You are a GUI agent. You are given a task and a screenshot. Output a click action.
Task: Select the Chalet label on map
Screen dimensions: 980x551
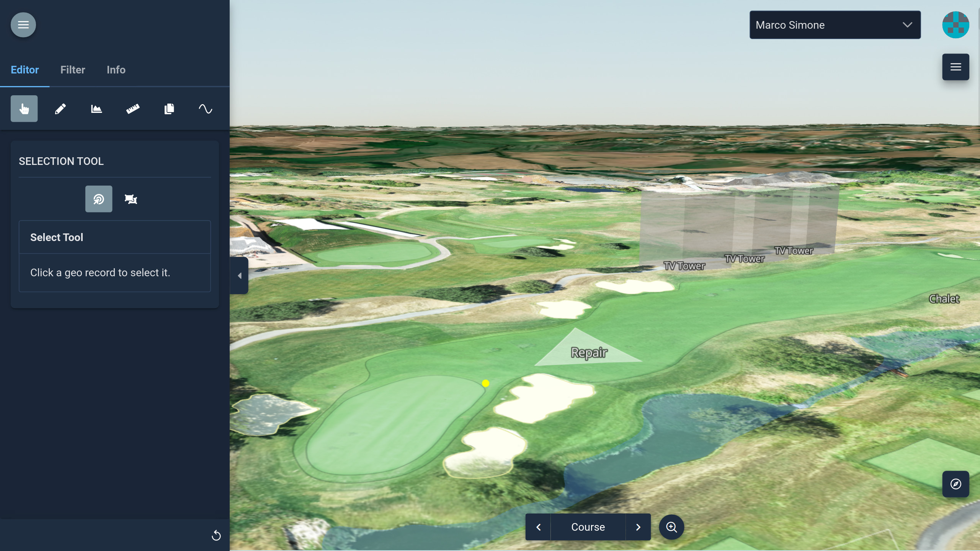(944, 299)
